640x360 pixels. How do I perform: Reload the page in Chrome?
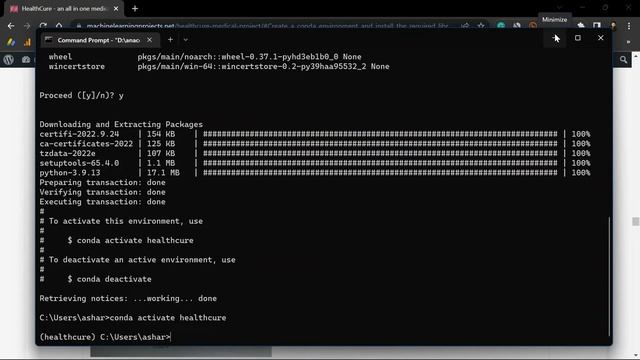pos(43,26)
